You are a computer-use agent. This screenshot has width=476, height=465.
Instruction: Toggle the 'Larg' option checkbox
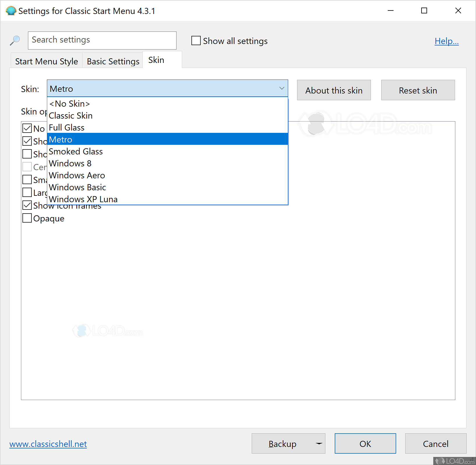(x=27, y=192)
